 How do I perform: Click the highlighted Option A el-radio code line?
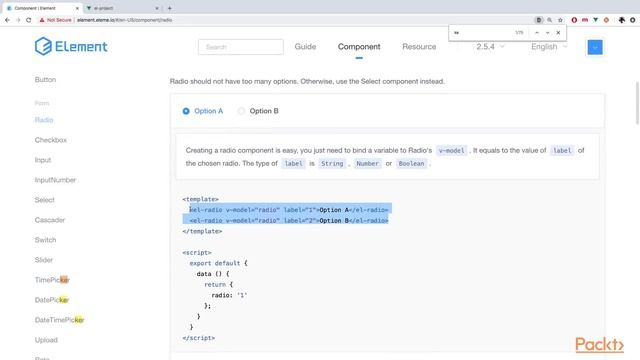(289, 210)
